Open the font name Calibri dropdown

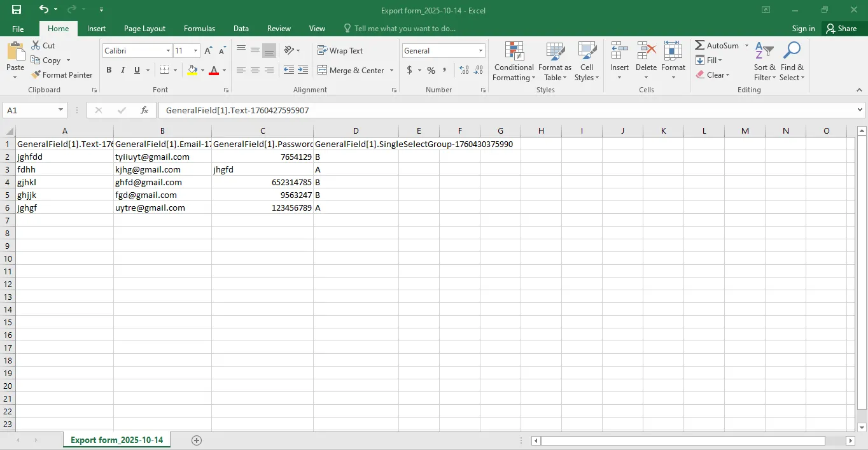click(x=168, y=51)
